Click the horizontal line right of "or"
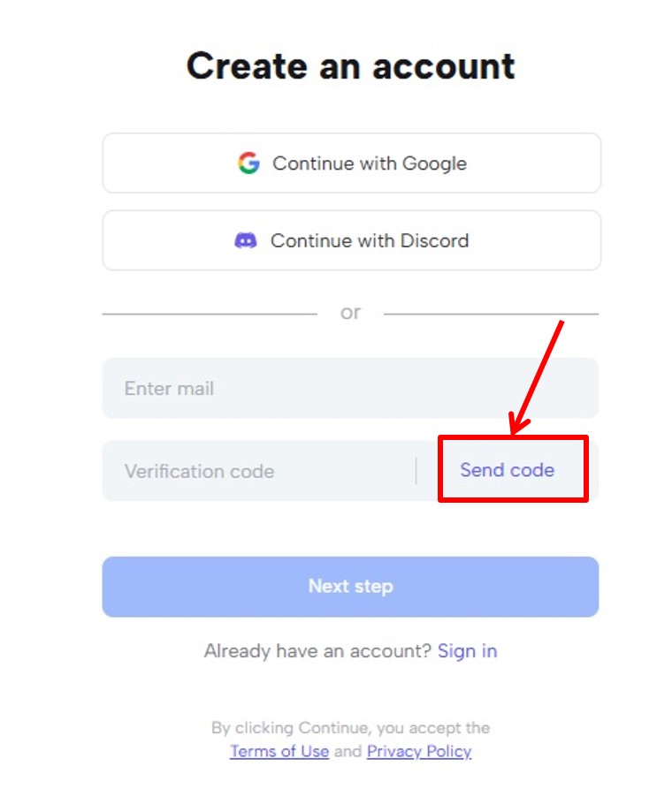The image size is (672, 812). pyautogui.click(x=491, y=314)
